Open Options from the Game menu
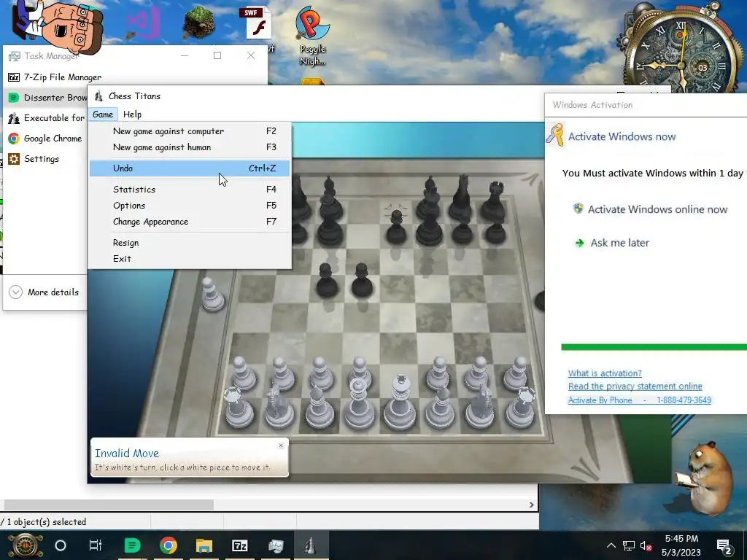This screenshot has width=747, height=560. click(190, 206)
